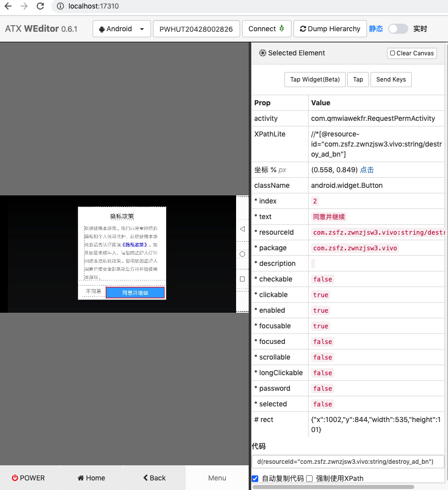Select the XPathLite value
The width and height of the screenshot is (448, 490).
click(x=376, y=144)
